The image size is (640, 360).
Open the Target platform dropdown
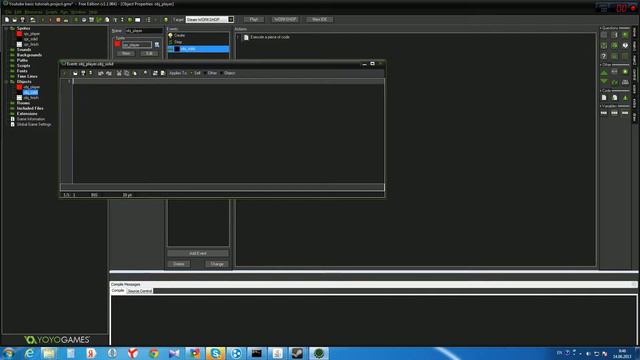[x=231, y=20]
